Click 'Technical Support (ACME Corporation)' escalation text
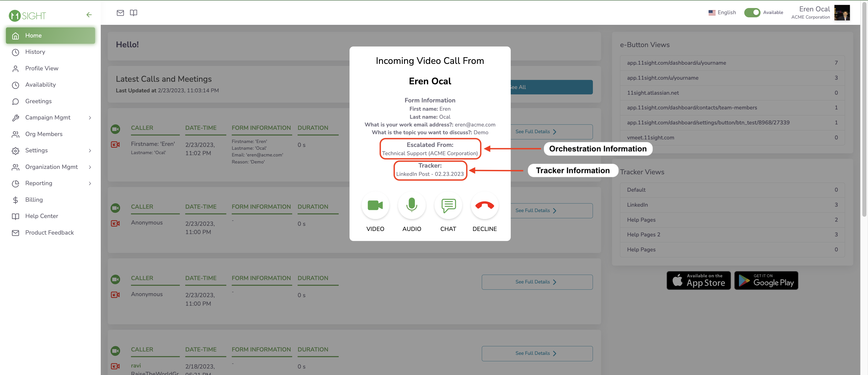868x375 pixels. point(430,153)
